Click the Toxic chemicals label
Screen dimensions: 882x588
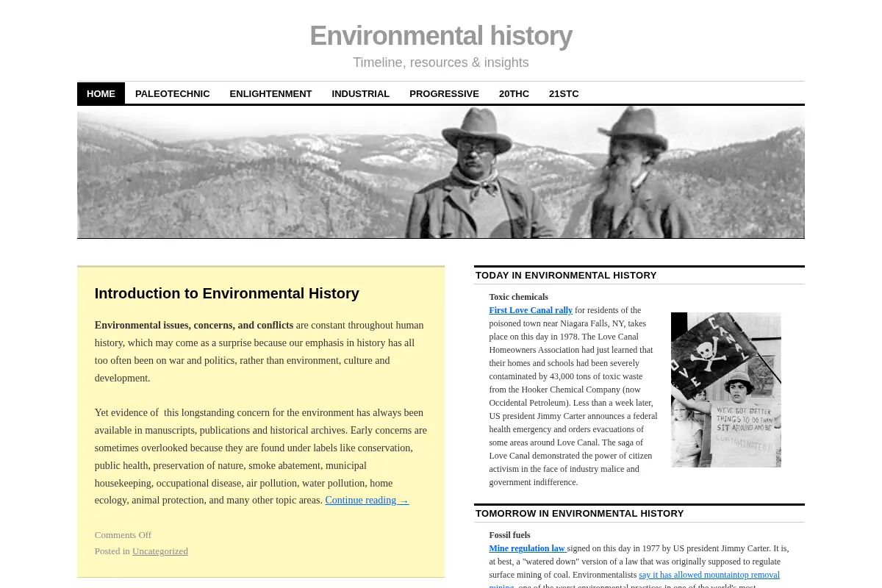[519, 297]
